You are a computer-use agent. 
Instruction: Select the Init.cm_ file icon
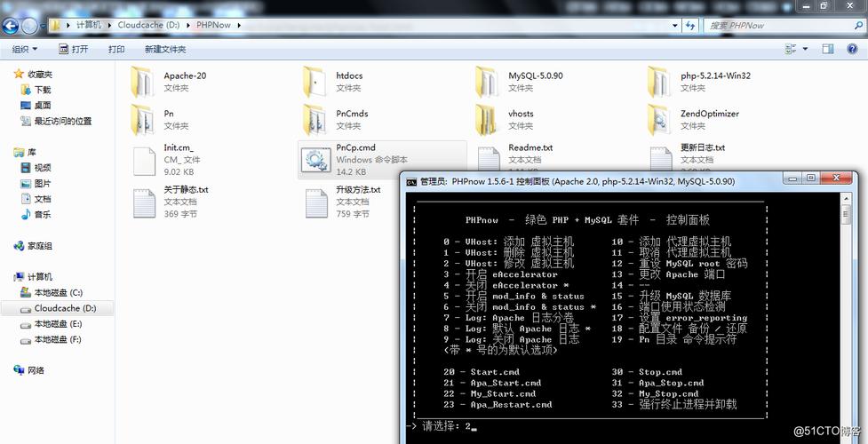coord(145,161)
